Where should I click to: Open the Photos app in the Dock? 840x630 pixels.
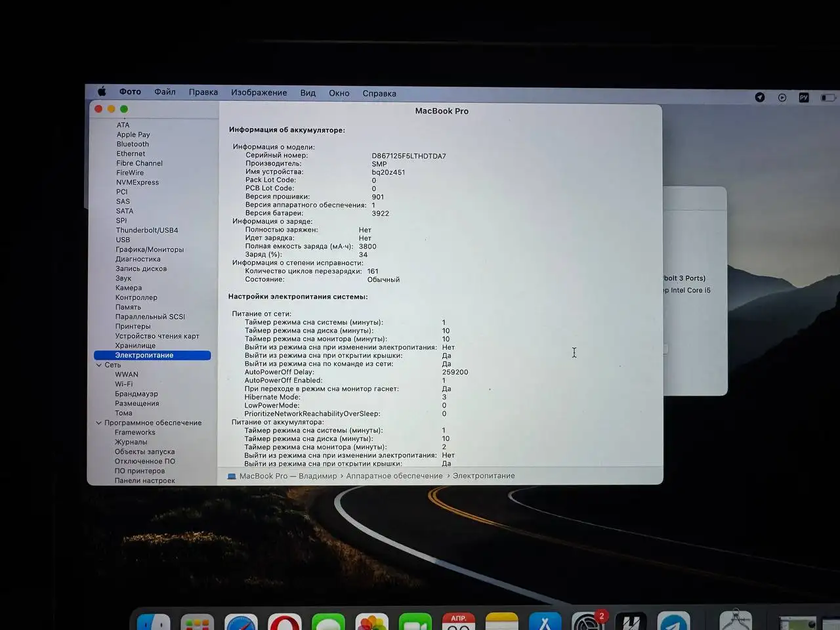[371, 622]
